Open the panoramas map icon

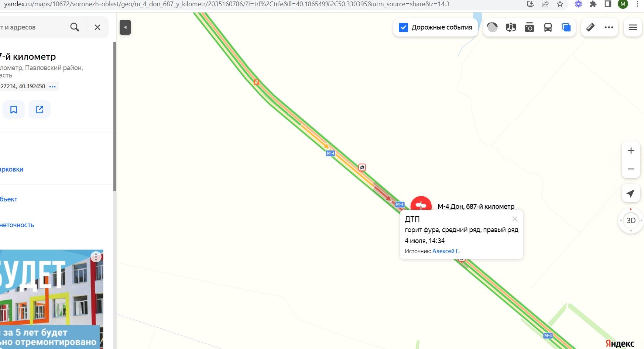pos(511,27)
